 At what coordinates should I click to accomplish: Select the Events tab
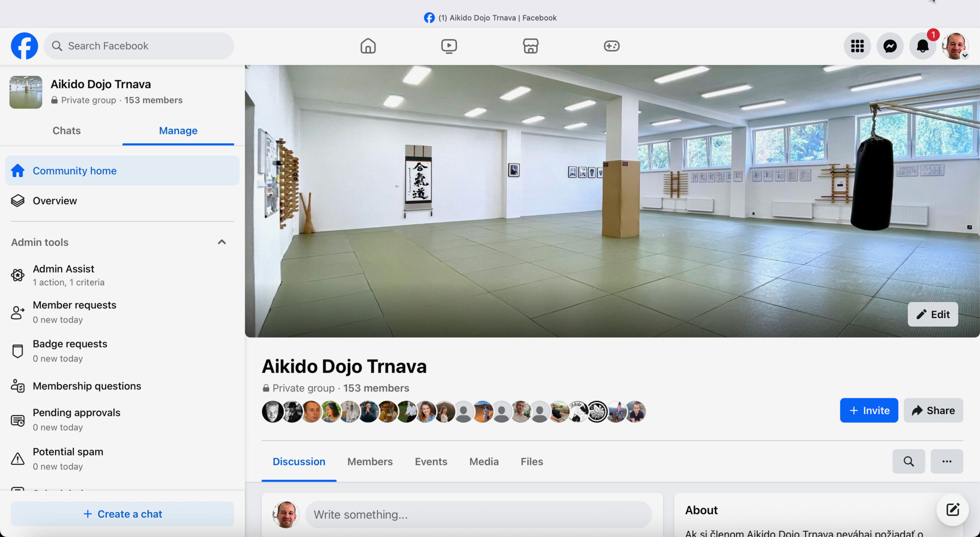coord(431,462)
